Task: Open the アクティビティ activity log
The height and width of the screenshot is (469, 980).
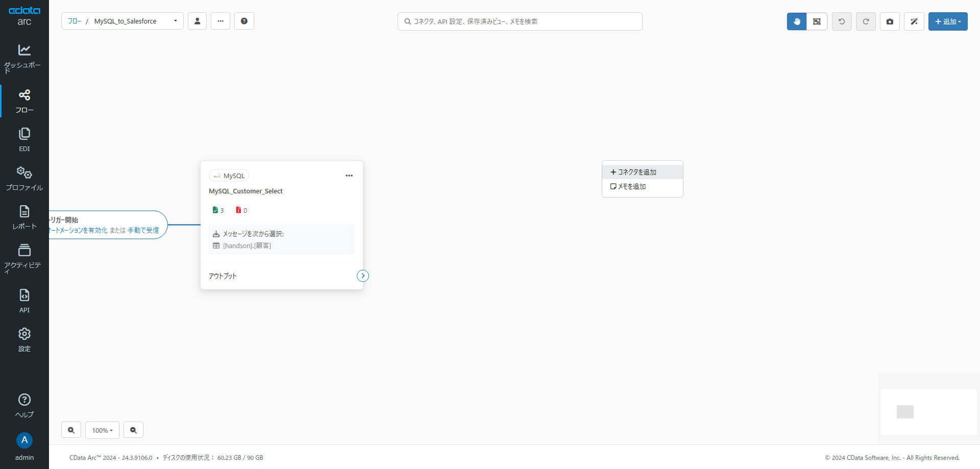Action: [x=24, y=259]
